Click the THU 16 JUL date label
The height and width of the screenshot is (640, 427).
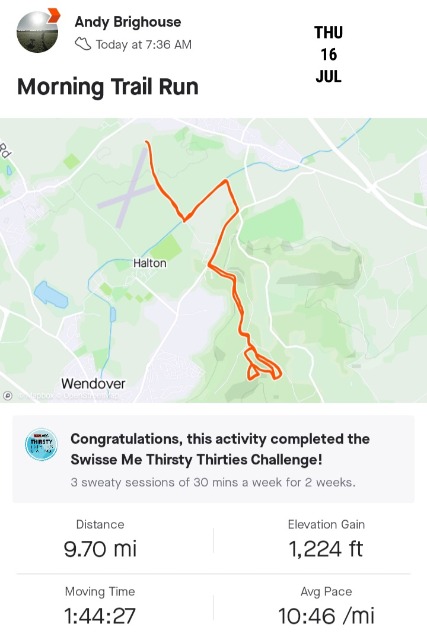tap(328, 54)
